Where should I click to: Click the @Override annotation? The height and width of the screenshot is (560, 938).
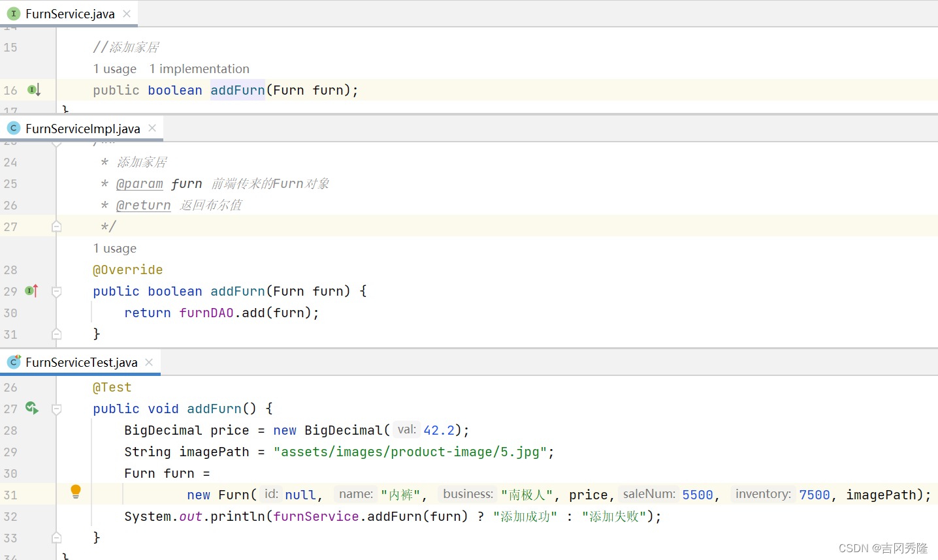pos(128,270)
